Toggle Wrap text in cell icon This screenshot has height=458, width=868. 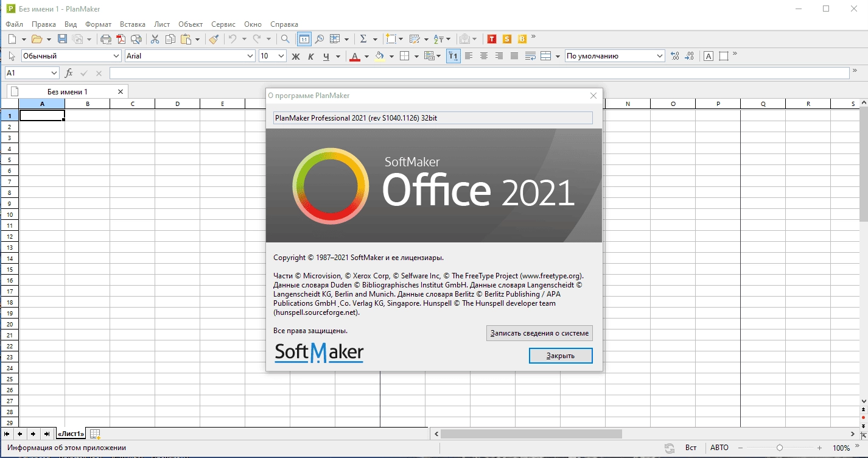(530, 56)
